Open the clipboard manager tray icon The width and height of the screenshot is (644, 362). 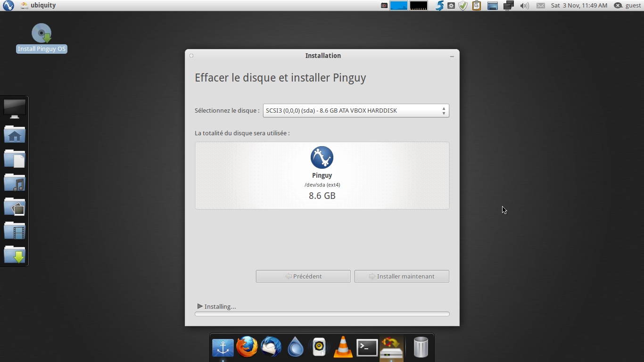click(477, 6)
